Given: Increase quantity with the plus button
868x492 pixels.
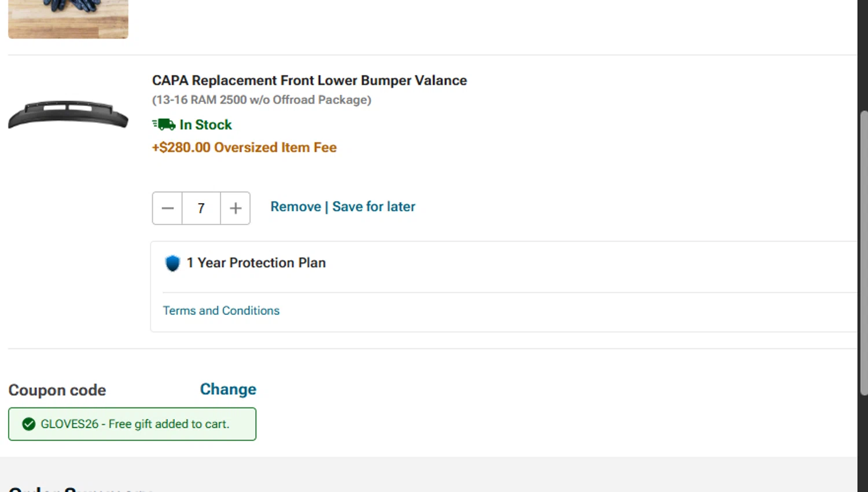Looking at the screenshot, I should coord(236,208).
